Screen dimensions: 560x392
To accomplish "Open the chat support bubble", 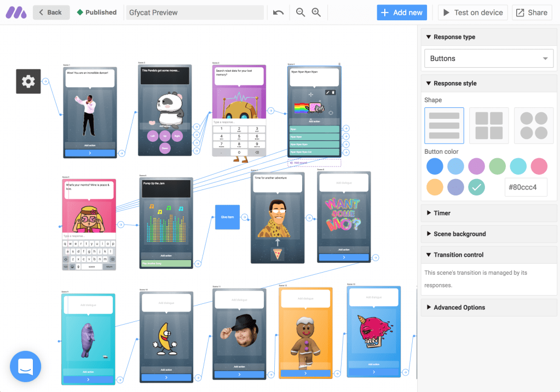I will pos(25,366).
